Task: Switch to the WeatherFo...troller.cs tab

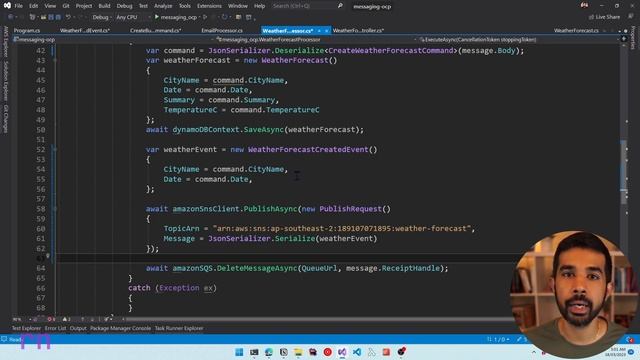Action: pyautogui.click(x=358, y=31)
